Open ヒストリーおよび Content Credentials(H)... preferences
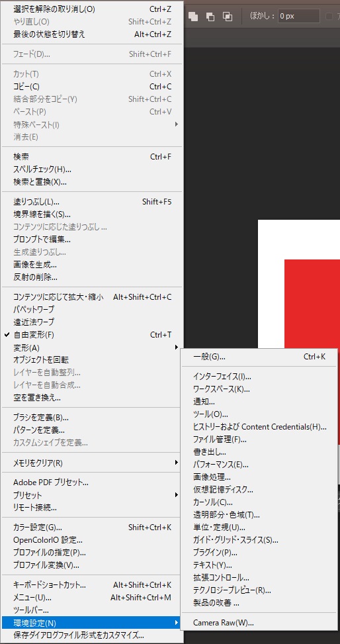This screenshot has height=644, width=340. (x=259, y=427)
